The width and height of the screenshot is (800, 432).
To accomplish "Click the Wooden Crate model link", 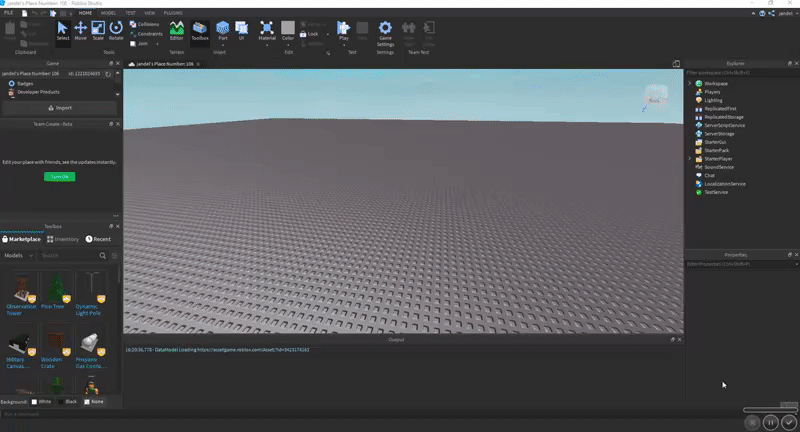I will (51, 363).
